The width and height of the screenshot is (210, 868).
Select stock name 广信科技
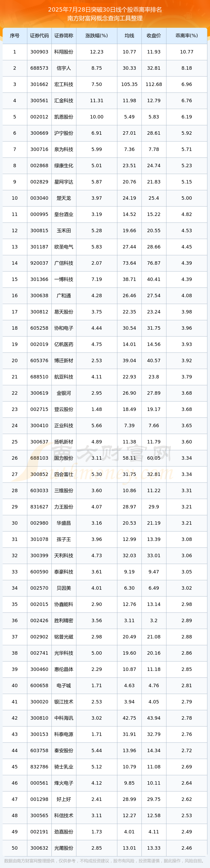click(64, 263)
